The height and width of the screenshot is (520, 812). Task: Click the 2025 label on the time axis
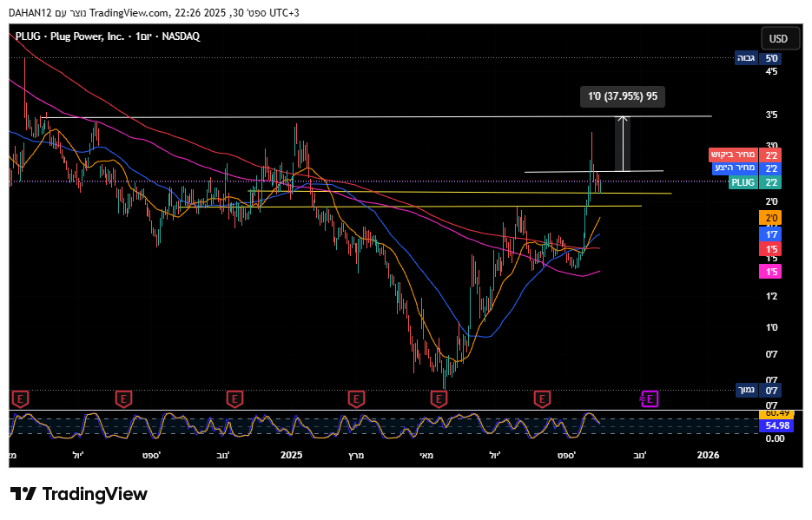(291, 455)
